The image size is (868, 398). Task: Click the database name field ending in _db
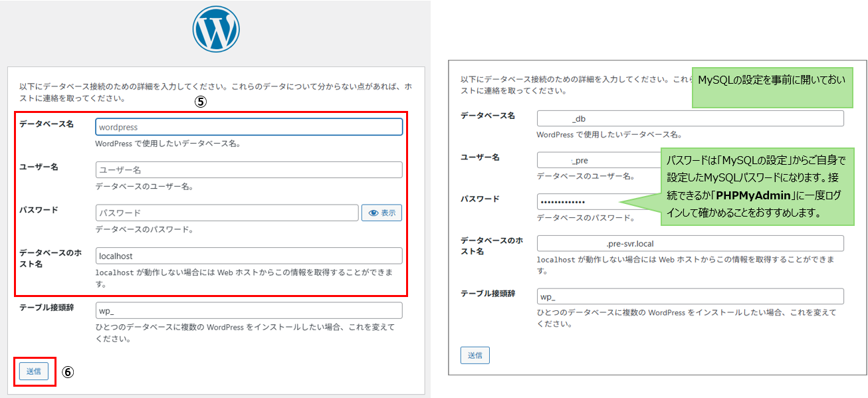[x=690, y=118]
